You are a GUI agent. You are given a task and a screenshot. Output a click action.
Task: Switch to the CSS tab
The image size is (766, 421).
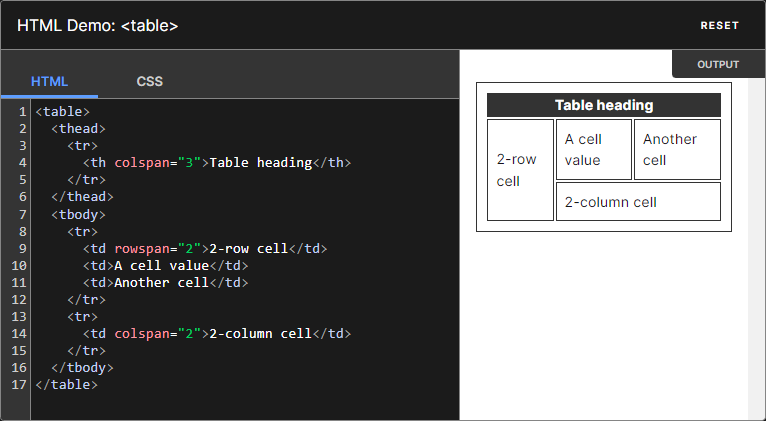tap(149, 81)
